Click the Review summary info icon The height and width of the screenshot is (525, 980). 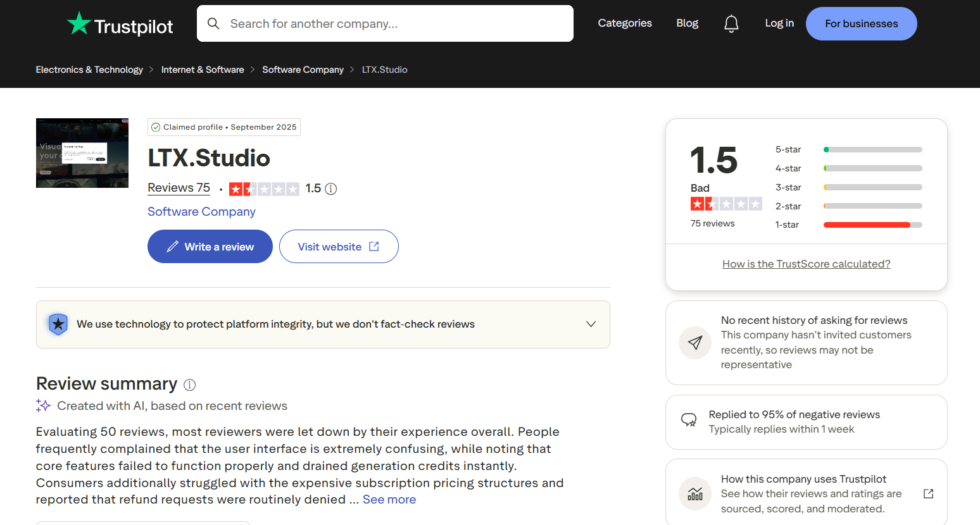pyautogui.click(x=189, y=385)
